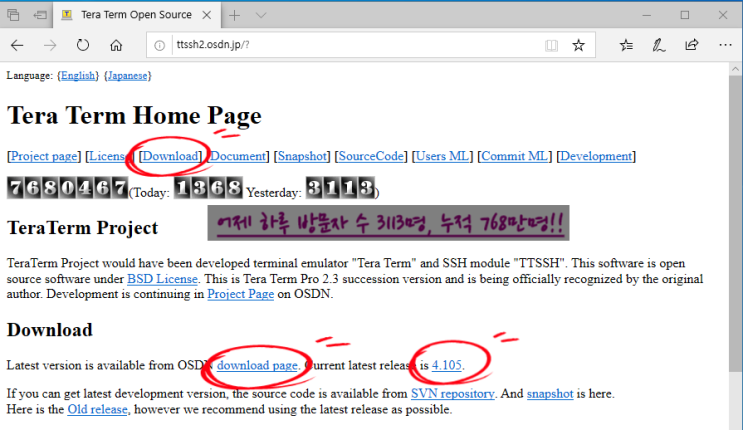Close the Tera Term Open Source tab

[207, 15]
